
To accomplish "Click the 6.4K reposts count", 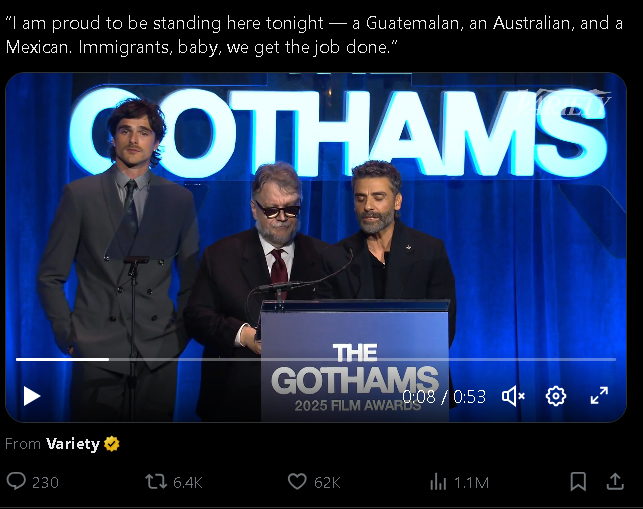I will pos(188,483).
